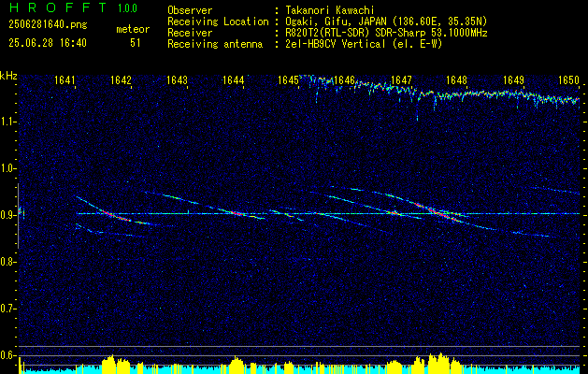Click the gray vertical frequency range bar
Screen dimensions: 588x374
(x=18, y=216)
